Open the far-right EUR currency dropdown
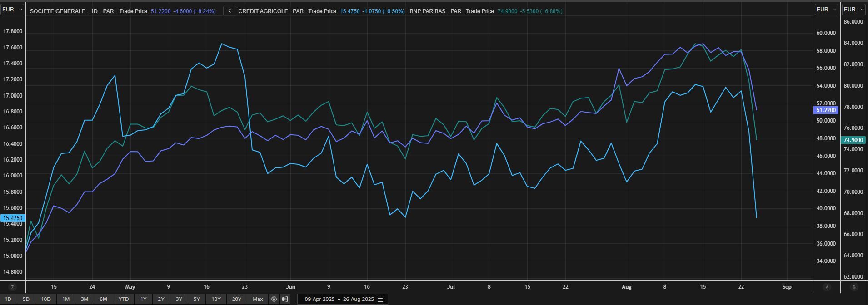Viewport: 868px width, 305px height. [x=854, y=10]
